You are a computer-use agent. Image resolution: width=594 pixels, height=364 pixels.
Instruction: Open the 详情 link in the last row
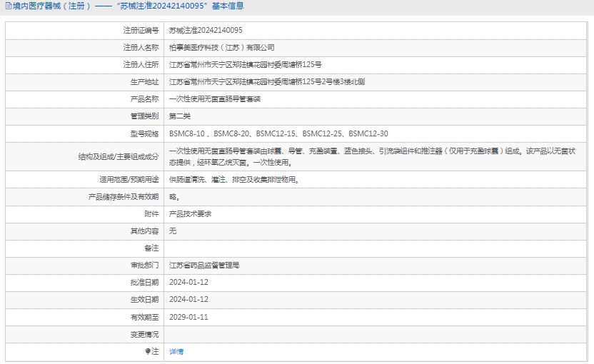point(176,352)
